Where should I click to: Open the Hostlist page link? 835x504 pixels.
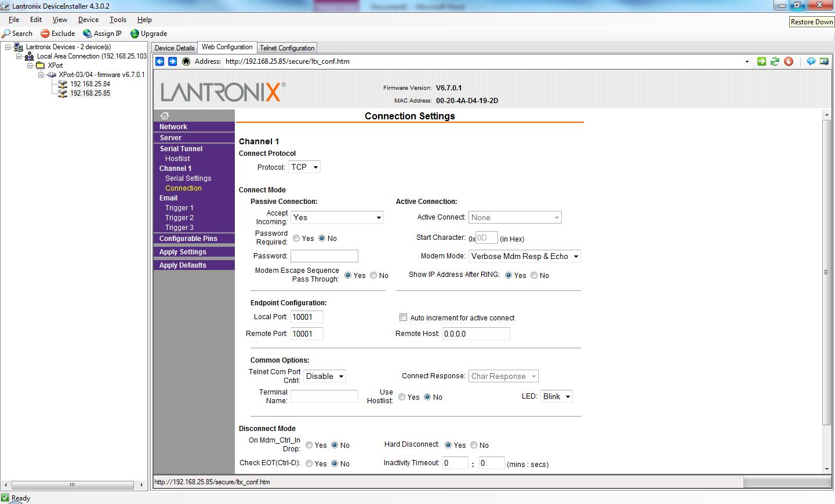[x=177, y=159]
